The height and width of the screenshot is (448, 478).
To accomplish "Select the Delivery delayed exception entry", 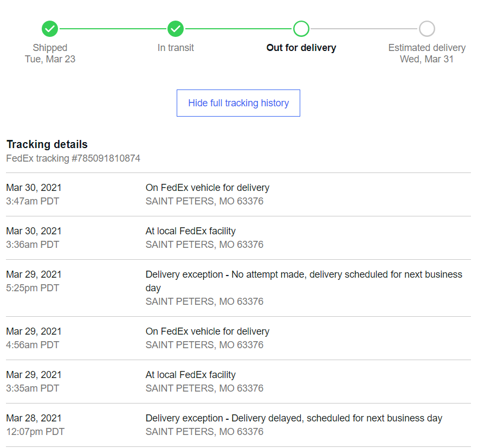I will [294, 418].
